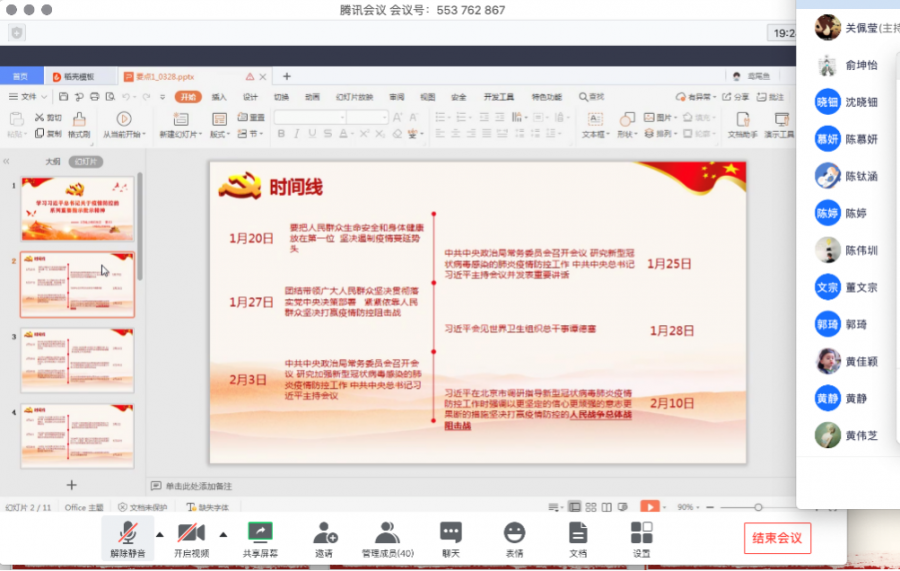Adjust the zoom slider at 90%
The height and width of the screenshot is (571, 900).
click(x=758, y=508)
